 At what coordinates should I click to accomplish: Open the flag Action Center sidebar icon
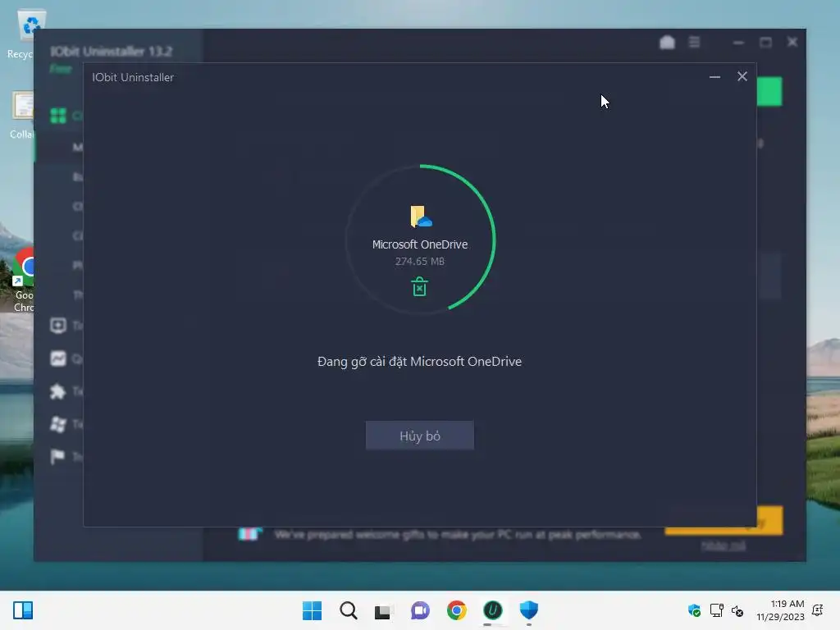tap(57, 456)
